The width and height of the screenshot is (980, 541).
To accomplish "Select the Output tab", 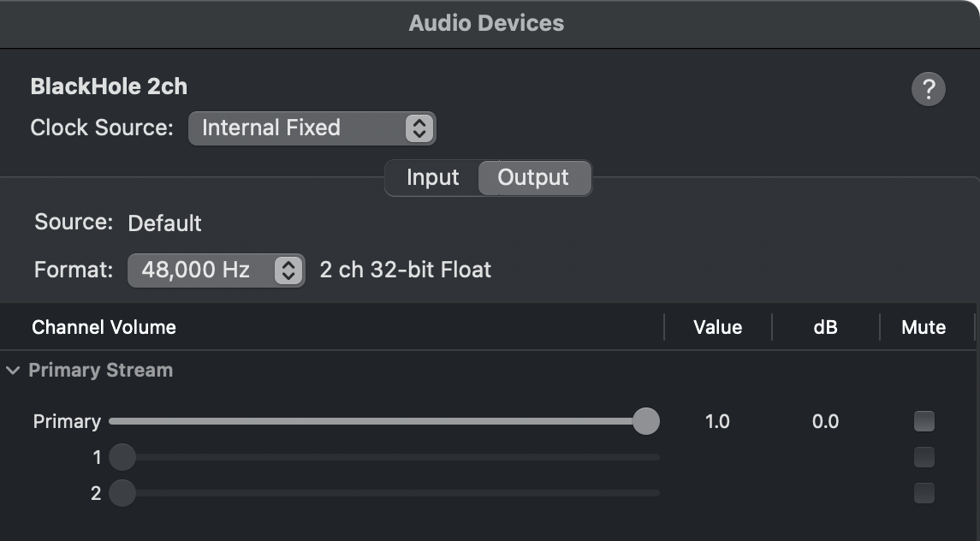I will 533,178.
